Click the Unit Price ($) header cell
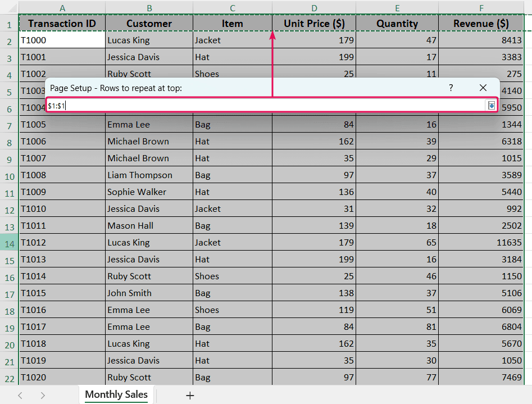The image size is (532, 404). (x=314, y=24)
